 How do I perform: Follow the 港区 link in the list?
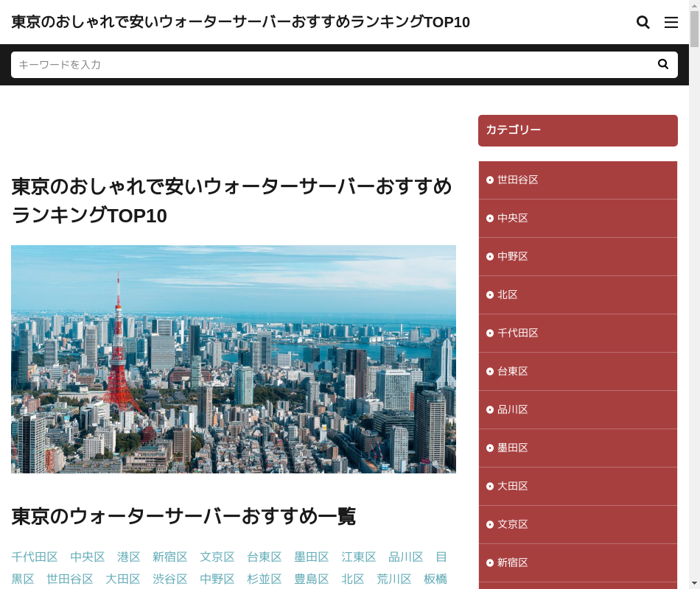pos(128,557)
